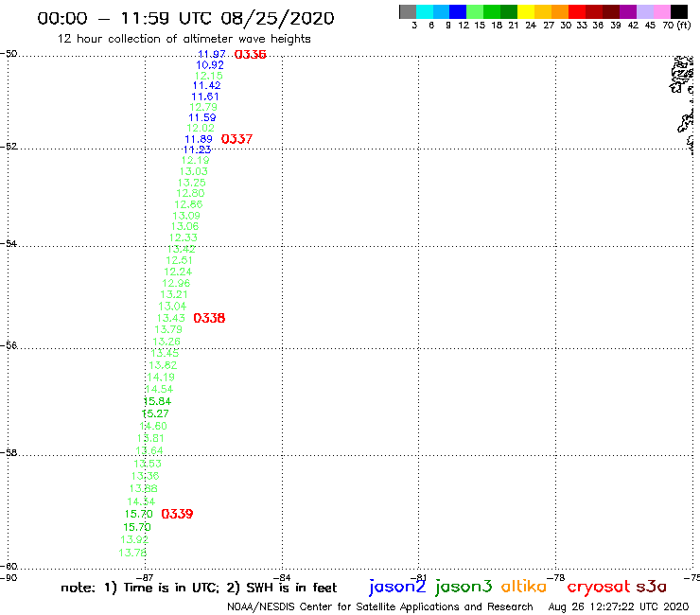Click the note 'Time is in UTC'

click(171, 588)
